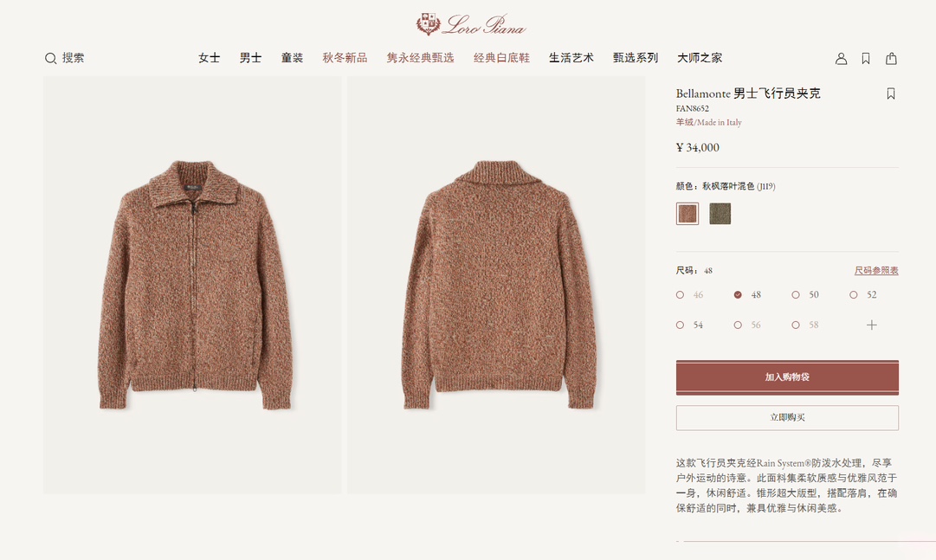Click 加入购物袋 button
This screenshot has width=936, height=560.
787,377
